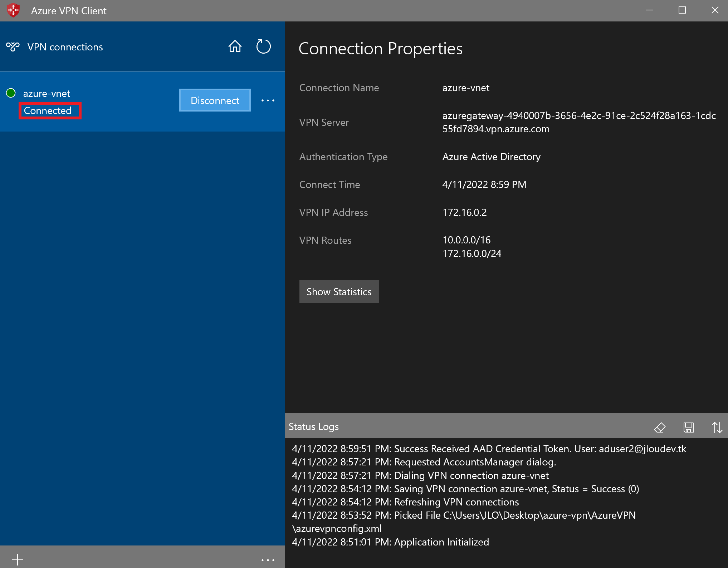Open the ellipsis menu for azure-vnet
Image resolution: width=728 pixels, height=568 pixels.
tap(268, 100)
